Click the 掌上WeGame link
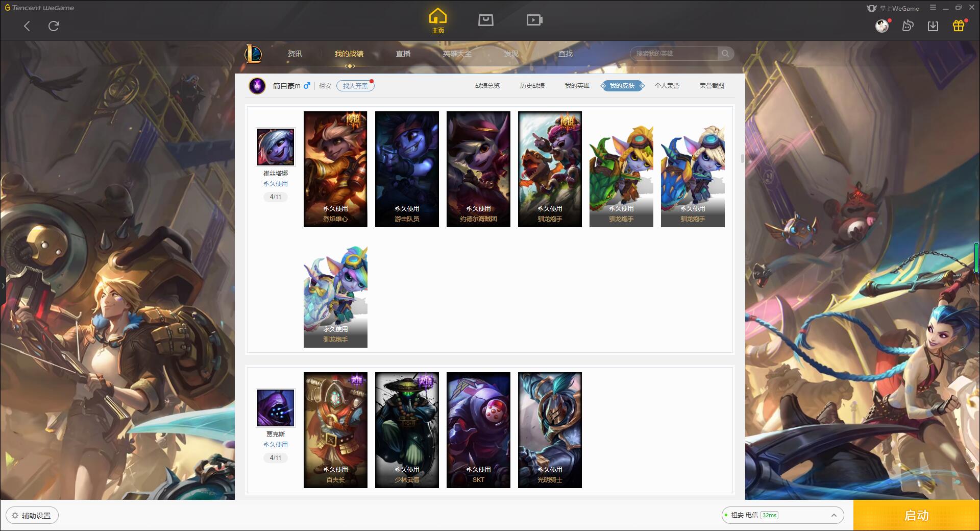 click(x=893, y=8)
